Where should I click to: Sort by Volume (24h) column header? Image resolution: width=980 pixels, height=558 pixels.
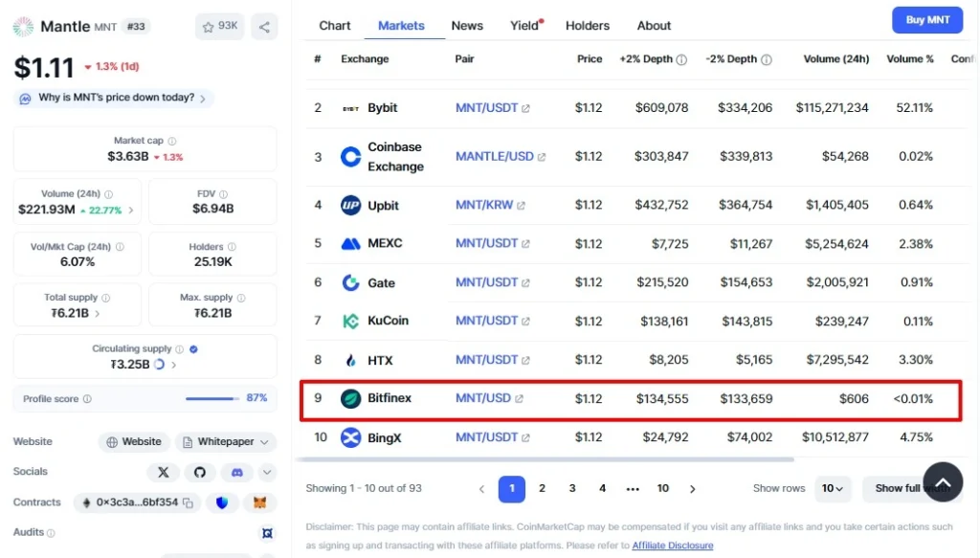[x=835, y=59]
